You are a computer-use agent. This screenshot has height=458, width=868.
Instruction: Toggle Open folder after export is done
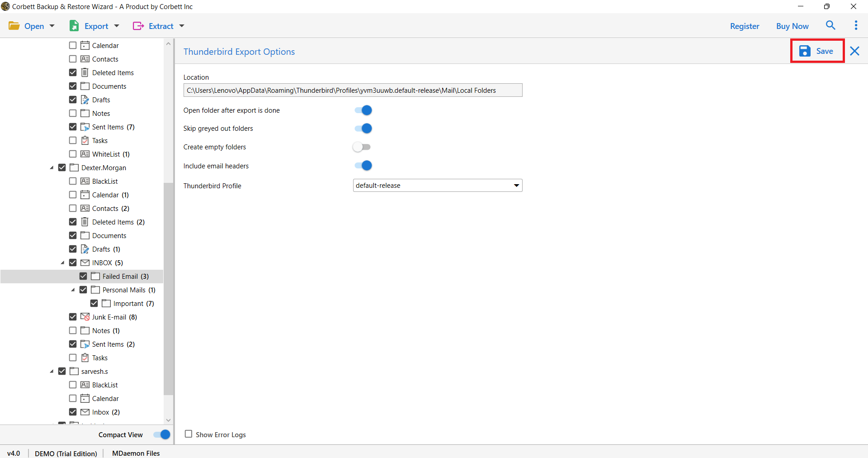tap(363, 110)
